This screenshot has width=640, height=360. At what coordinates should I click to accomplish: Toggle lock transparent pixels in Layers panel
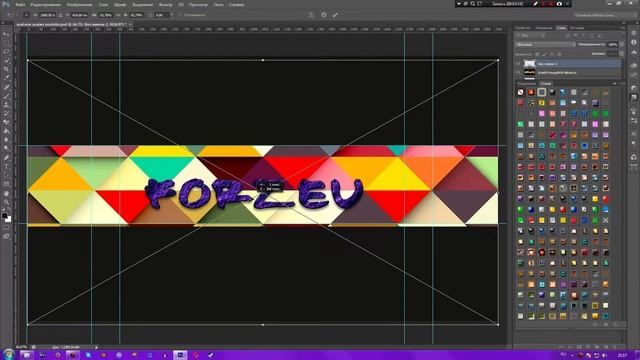pyautogui.click(x=537, y=54)
